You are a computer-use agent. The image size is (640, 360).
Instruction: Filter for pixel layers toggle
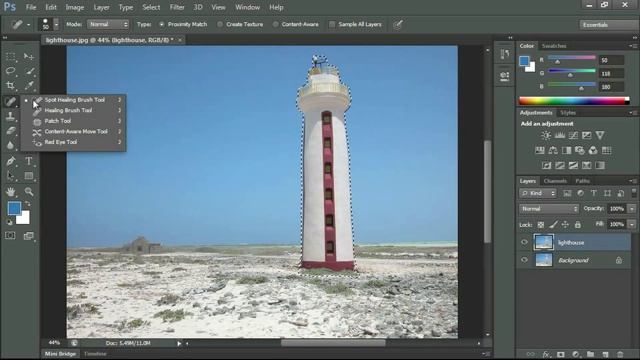click(x=567, y=193)
